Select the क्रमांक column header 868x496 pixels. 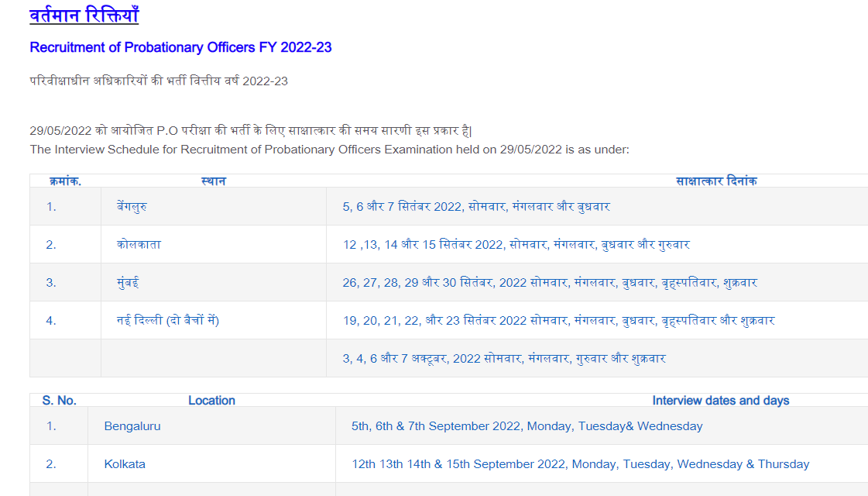(65, 181)
